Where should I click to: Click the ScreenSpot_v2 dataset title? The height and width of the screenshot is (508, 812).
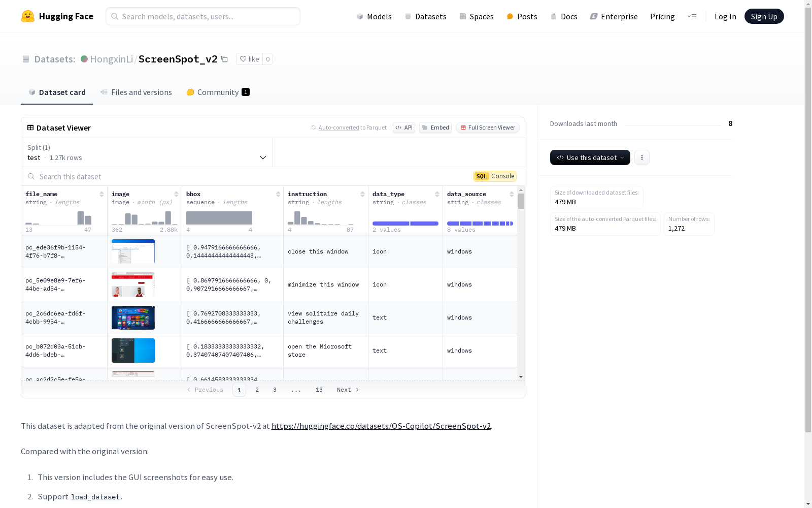pyautogui.click(x=178, y=59)
